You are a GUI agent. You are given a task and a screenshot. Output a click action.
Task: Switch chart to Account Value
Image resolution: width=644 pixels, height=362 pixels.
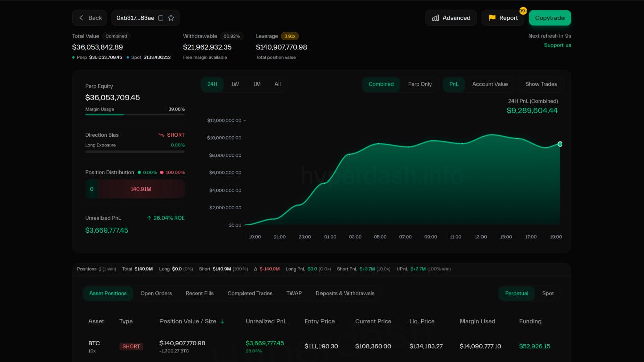pyautogui.click(x=490, y=84)
